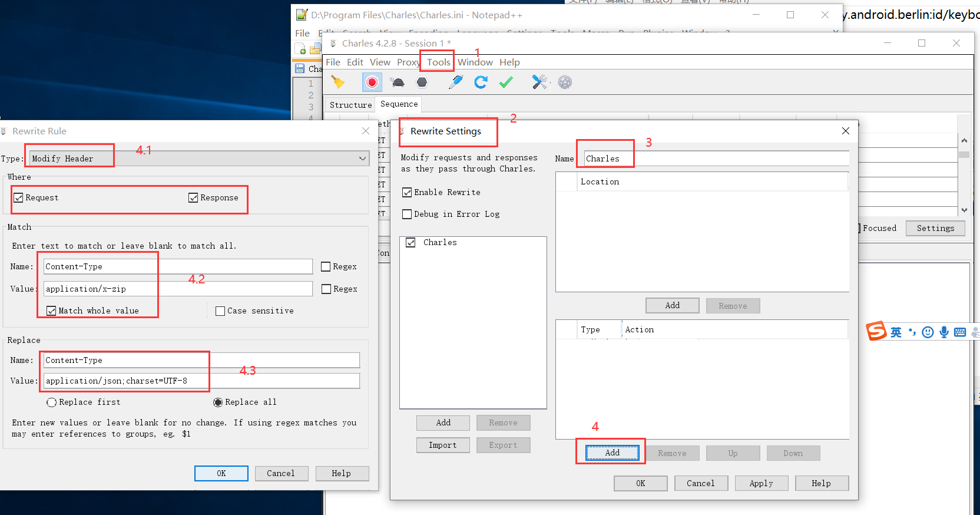Close the Rewrite Settings dialog

pyautogui.click(x=846, y=131)
